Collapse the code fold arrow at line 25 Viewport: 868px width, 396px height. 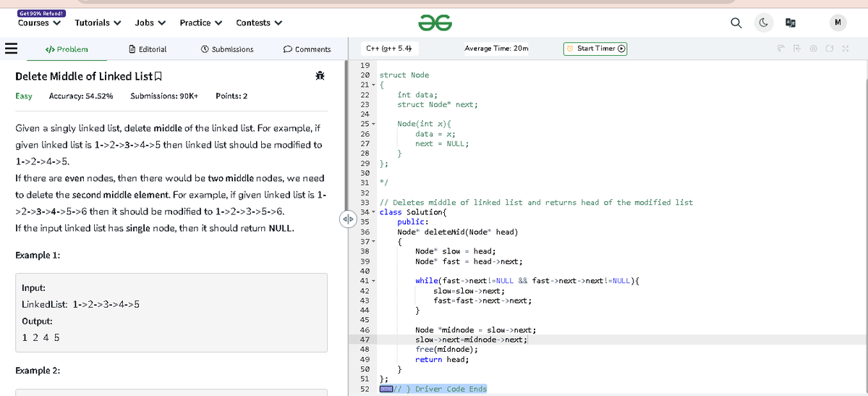pyautogui.click(x=374, y=124)
